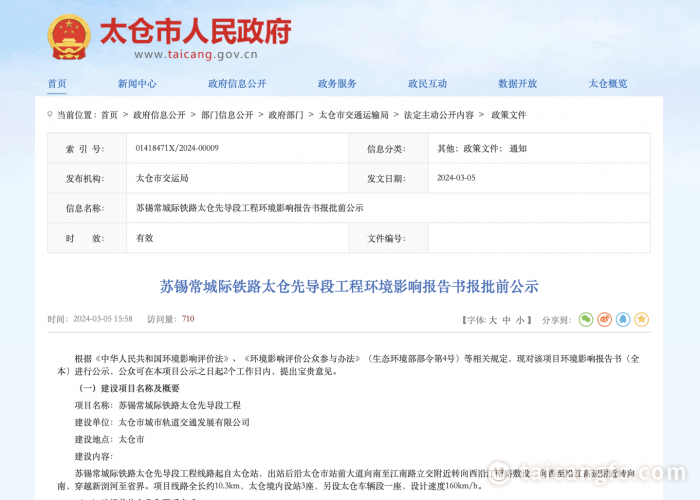Set font size to large 大
This screenshot has height=500, width=700.
(492, 320)
